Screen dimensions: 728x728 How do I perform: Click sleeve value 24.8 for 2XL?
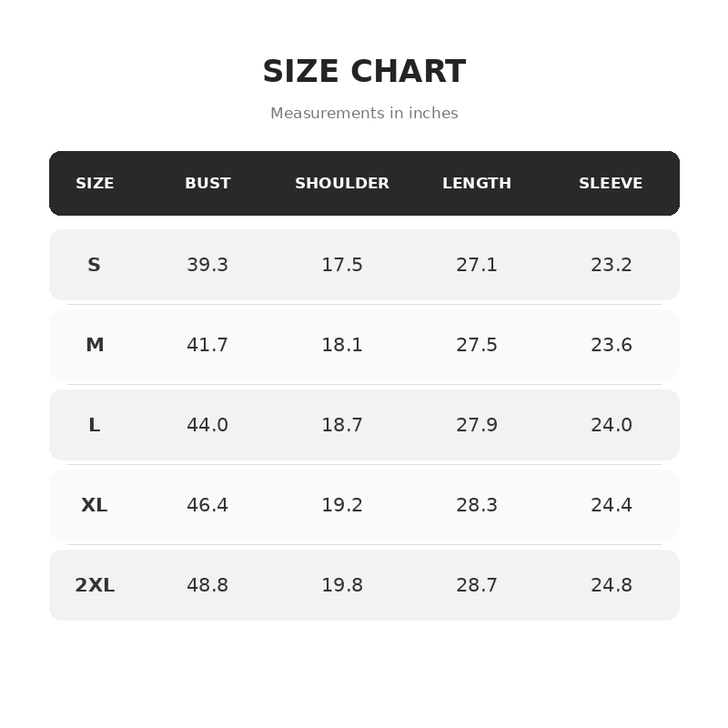pos(612,585)
